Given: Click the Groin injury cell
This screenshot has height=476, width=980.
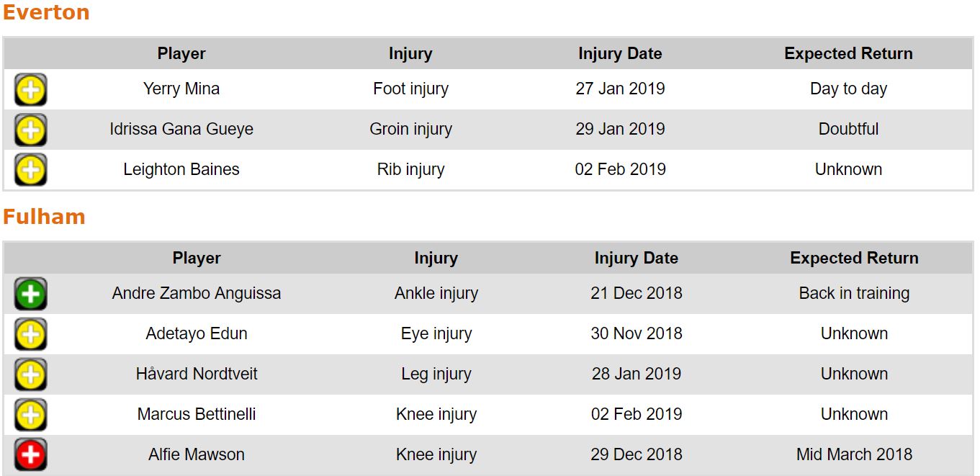Looking at the screenshot, I should coord(410,129).
